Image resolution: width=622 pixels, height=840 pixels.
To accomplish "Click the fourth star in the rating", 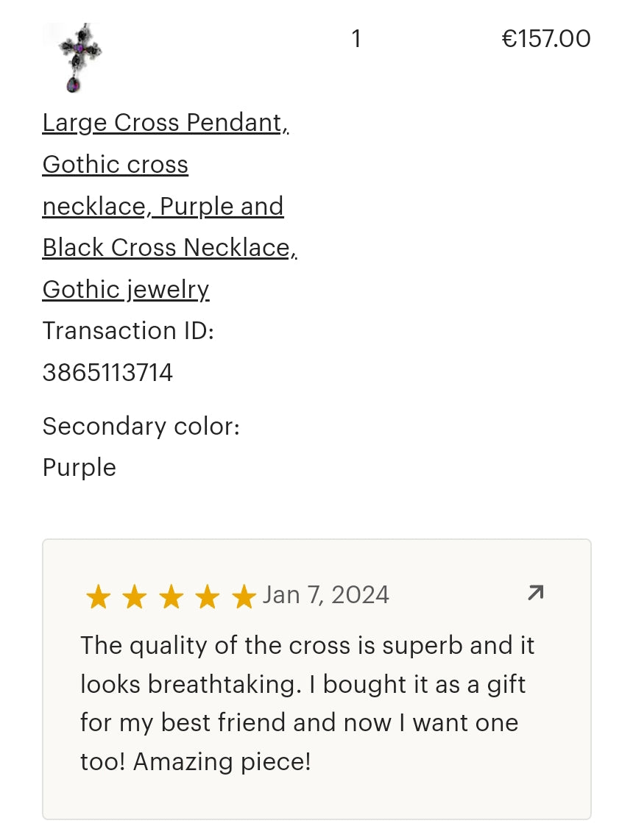I will 207,597.
